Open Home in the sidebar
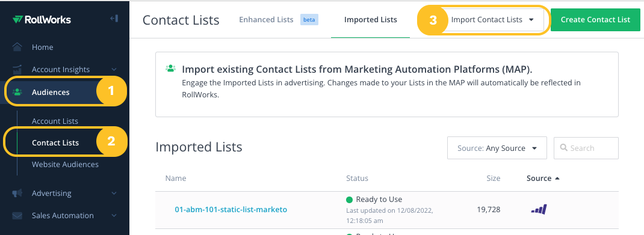644x235 pixels. 42,47
